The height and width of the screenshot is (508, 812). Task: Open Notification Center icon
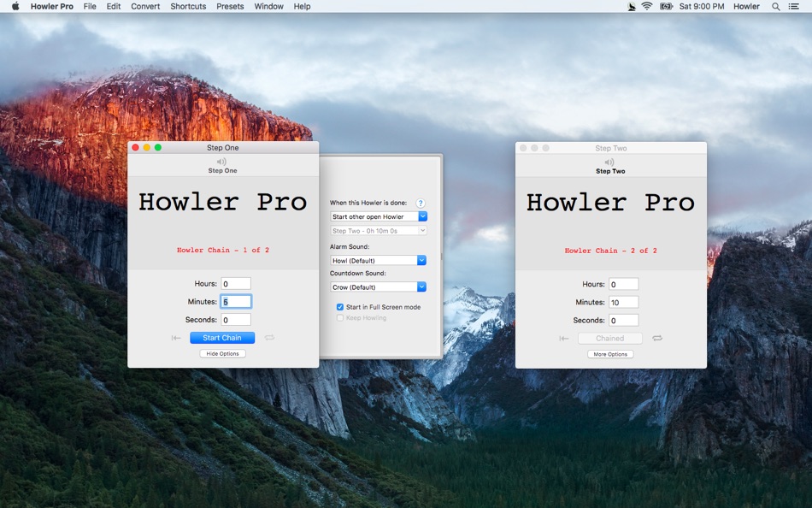click(793, 6)
